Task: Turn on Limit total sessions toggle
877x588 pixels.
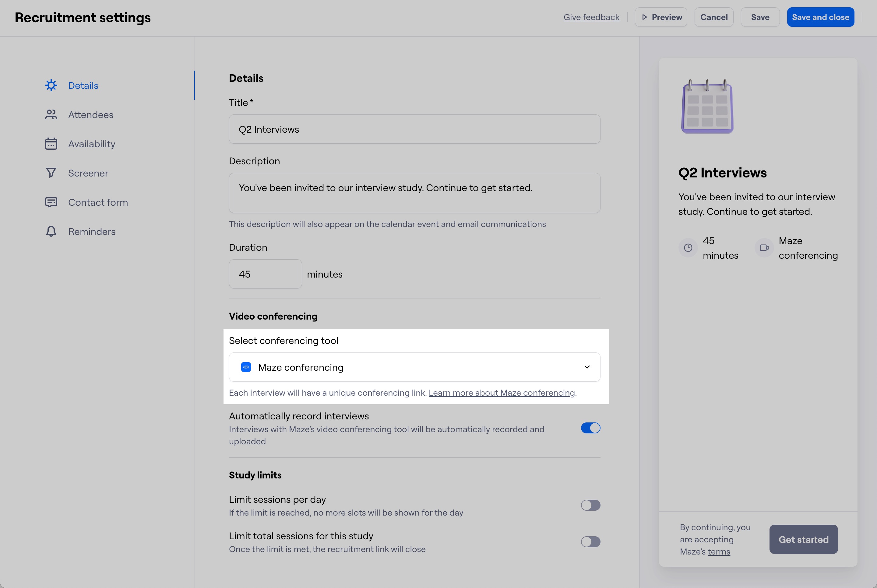Action: tap(590, 542)
